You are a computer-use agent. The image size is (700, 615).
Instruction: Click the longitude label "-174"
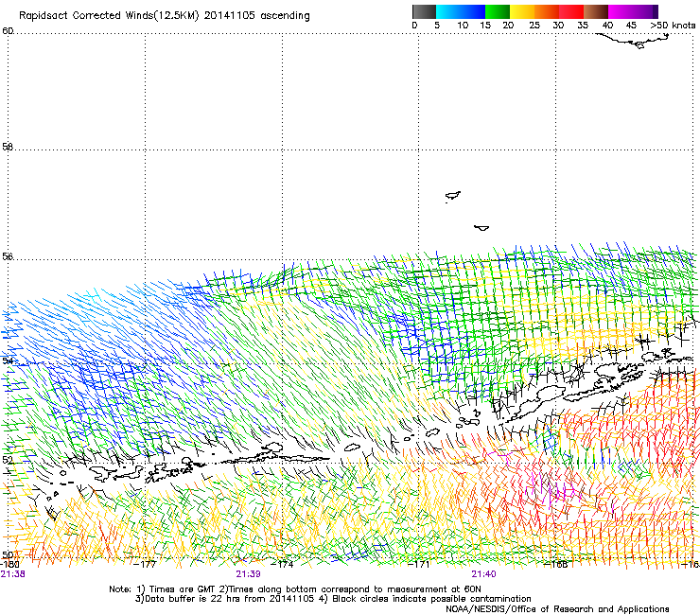283,564
